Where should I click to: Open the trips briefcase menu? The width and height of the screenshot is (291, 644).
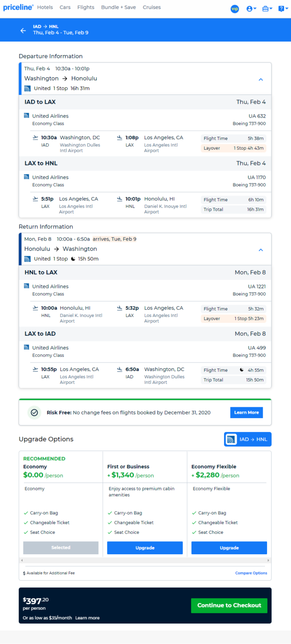(268, 9)
